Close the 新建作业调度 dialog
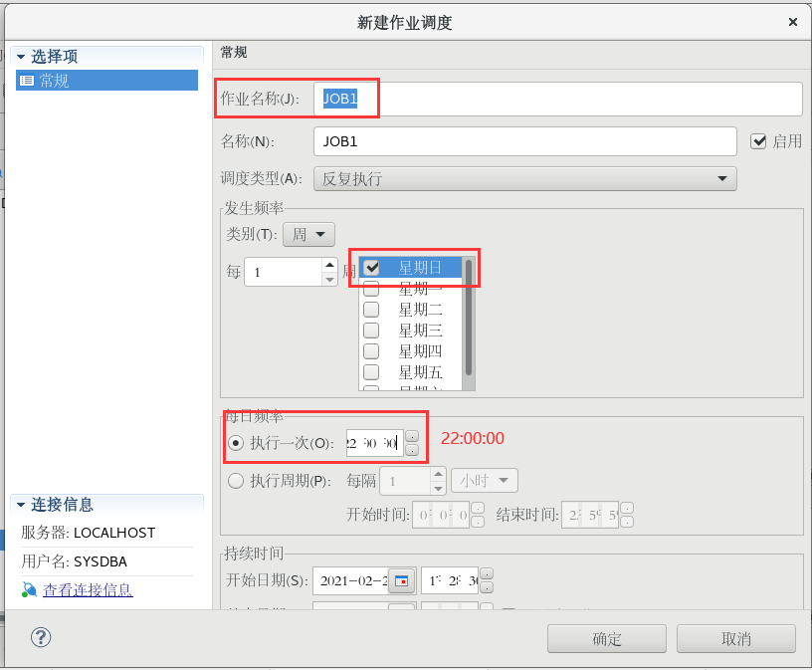 tap(793, 22)
